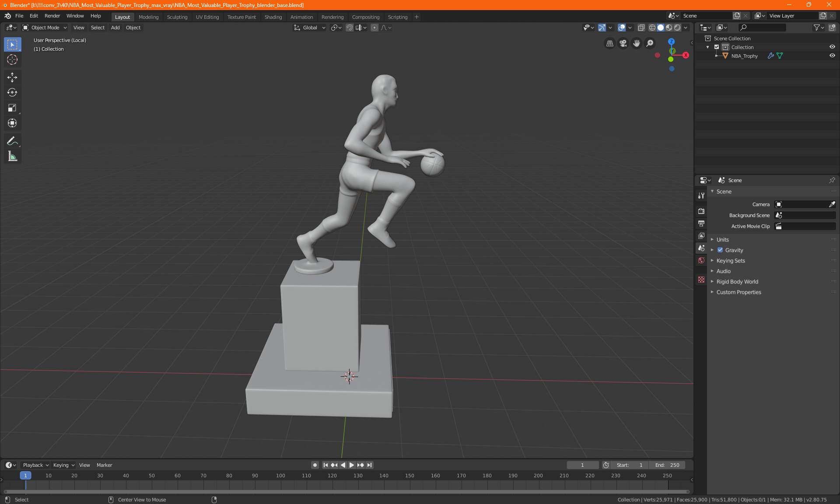Open the File menu
This screenshot has width=840, height=504.
(x=19, y=16)
